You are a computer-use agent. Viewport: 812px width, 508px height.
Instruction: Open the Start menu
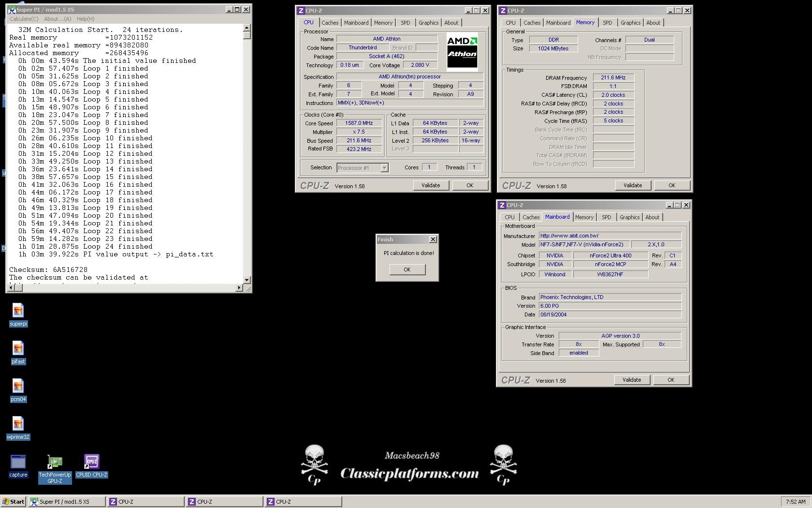[x=14, y=502]
